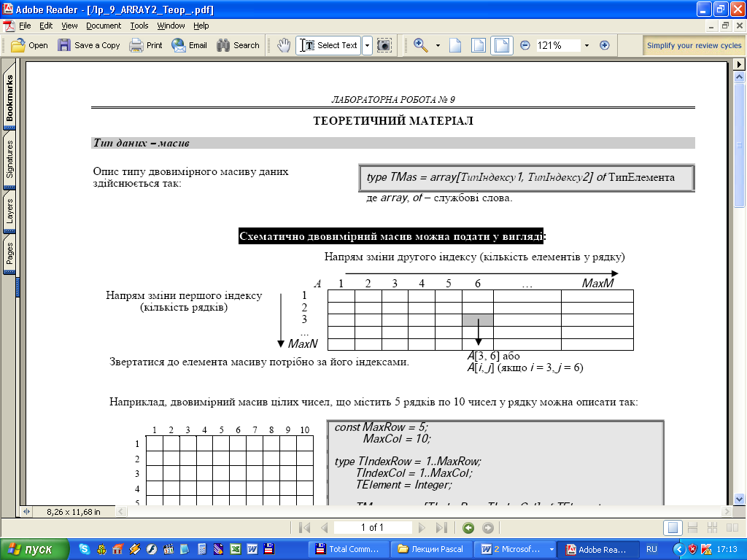The image size is (747, 560).
Task: Open the Edit menu
Action: coord(46,26)
